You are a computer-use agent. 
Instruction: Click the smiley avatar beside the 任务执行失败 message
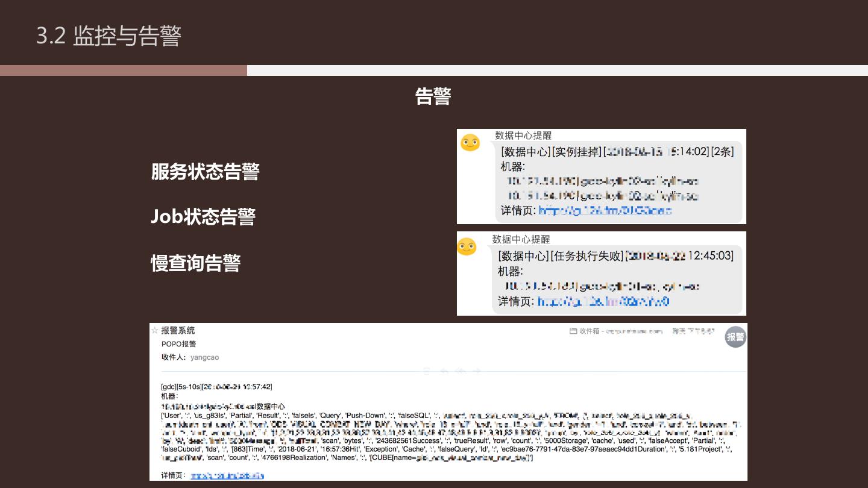click(x=467, y=246)
